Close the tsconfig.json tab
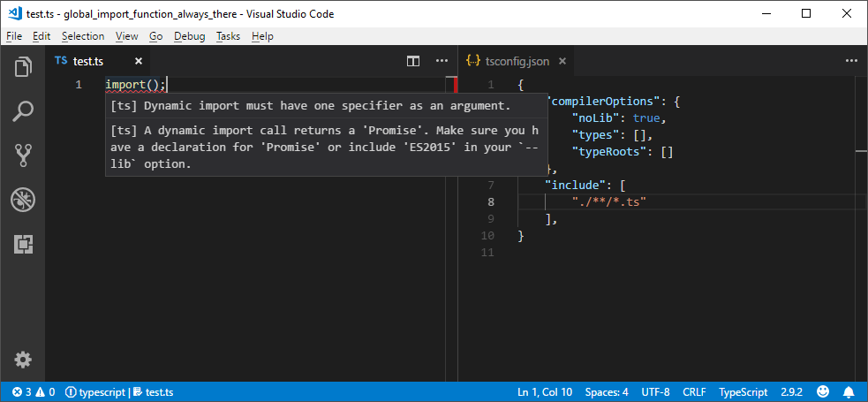 (x=562, y=61)
